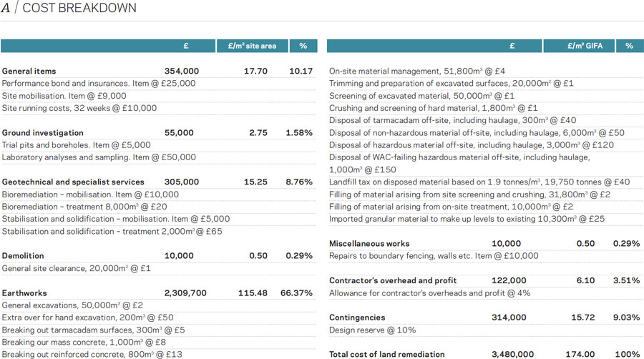The image size is (644, 359).
Task: Click the Total cost of land remediation row
Action: click(386, 354)
